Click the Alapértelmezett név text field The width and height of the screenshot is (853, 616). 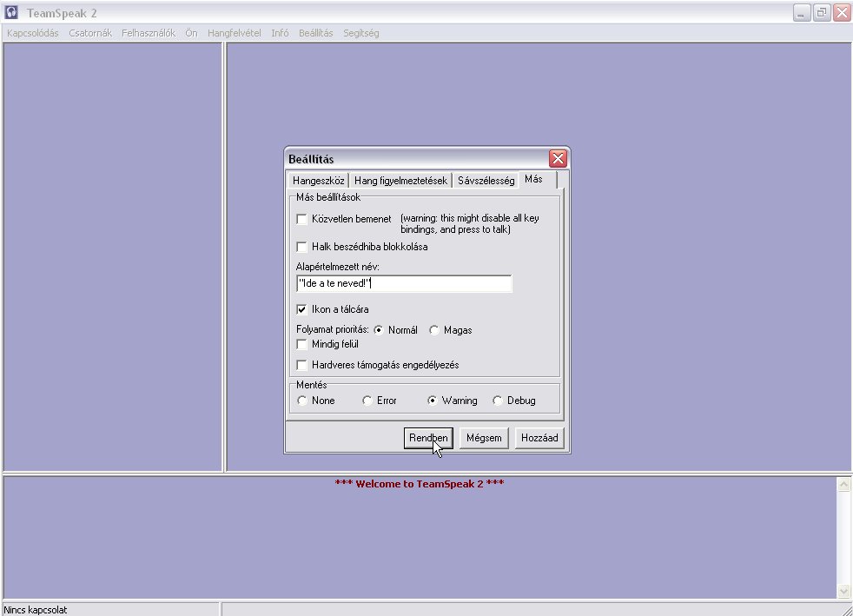click(404, 284)
